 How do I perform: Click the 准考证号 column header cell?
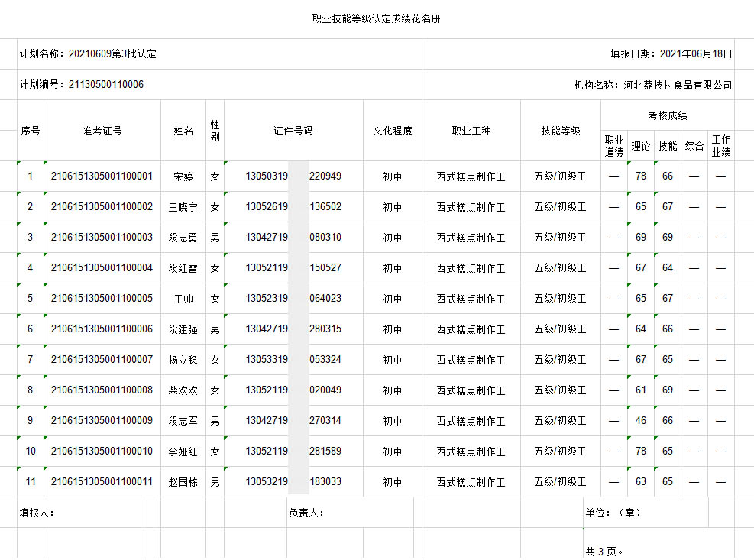(x=102, y=131)
